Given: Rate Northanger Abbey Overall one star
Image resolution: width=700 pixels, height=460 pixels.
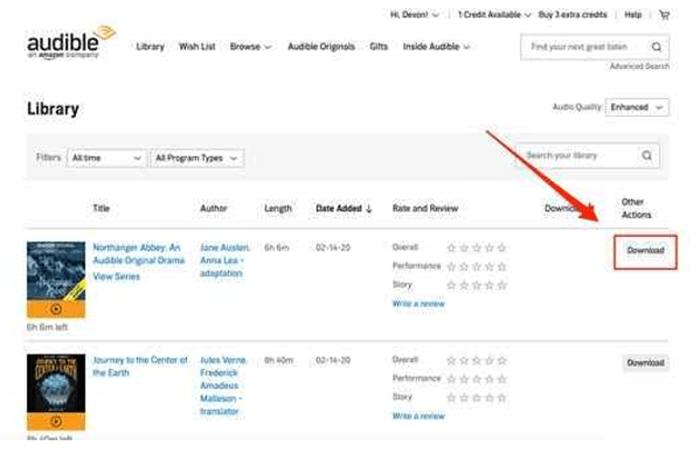Looking at the screenshot, I should pyautogui.click(x=451, y=247).
